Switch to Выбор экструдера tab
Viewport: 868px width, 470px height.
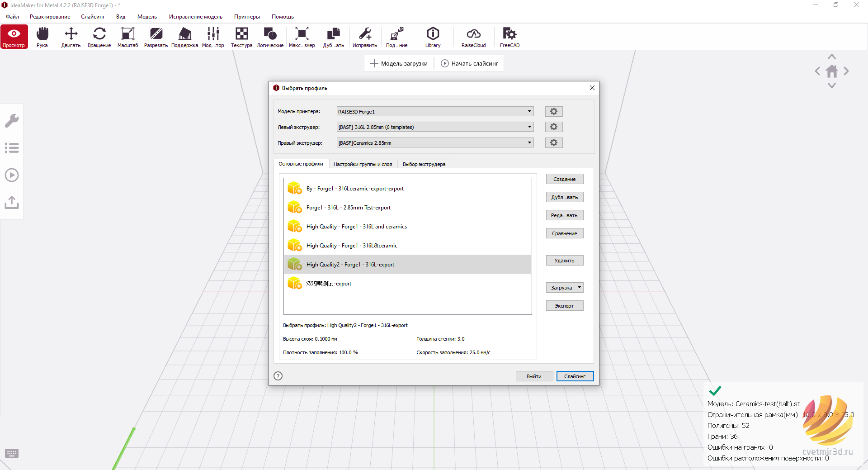tap(424, 164)
